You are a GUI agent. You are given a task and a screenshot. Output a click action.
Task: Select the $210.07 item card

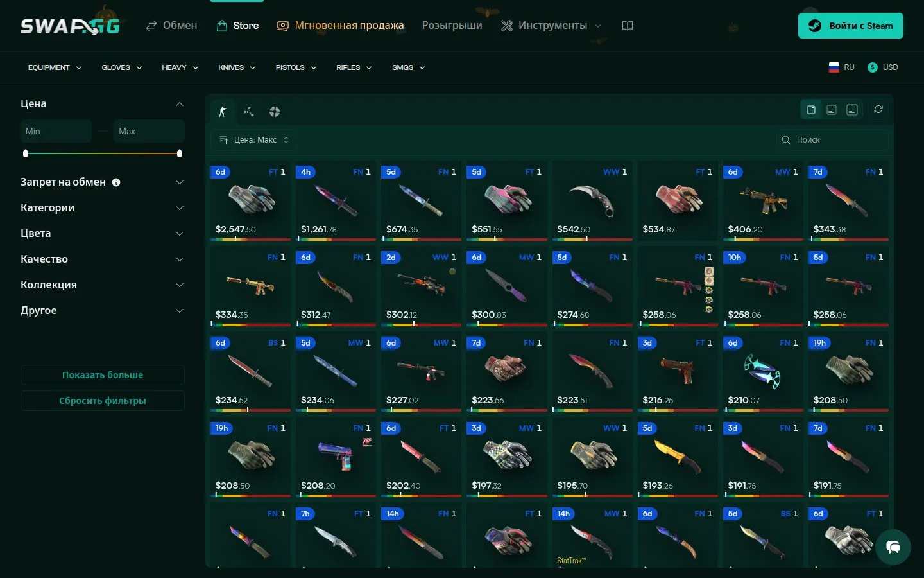(763, 372)
